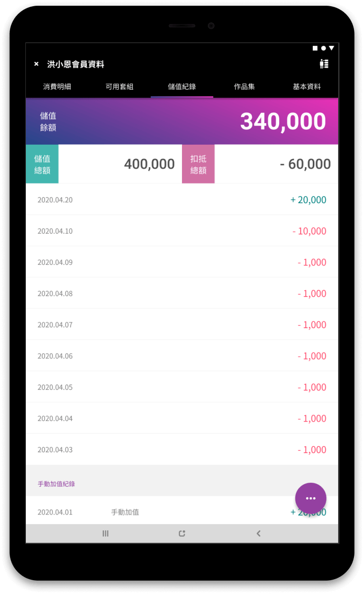Open the 2020.04.03 deduction record

coord(182,449)
